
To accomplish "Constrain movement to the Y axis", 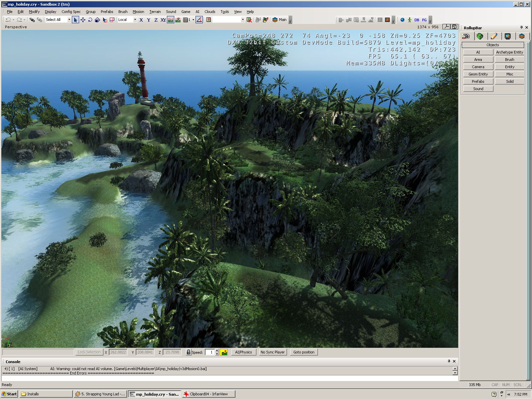I will click(x=148, y=20).
